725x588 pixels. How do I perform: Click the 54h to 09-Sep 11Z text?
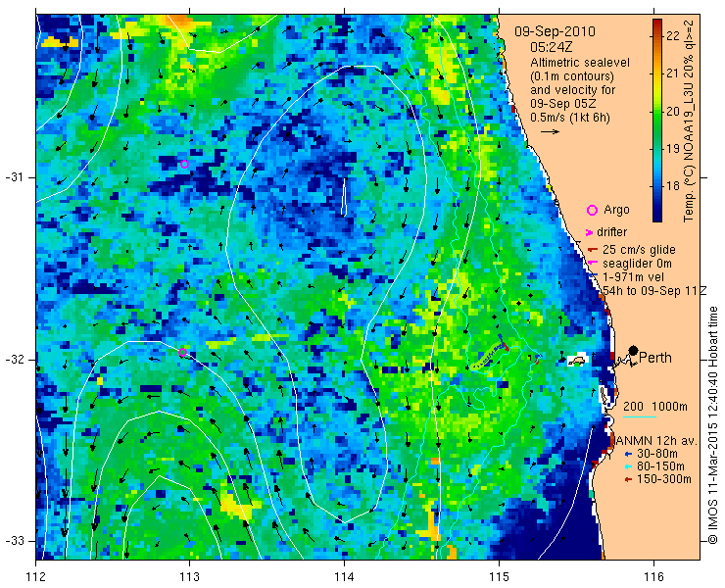(x=655, y=290)
